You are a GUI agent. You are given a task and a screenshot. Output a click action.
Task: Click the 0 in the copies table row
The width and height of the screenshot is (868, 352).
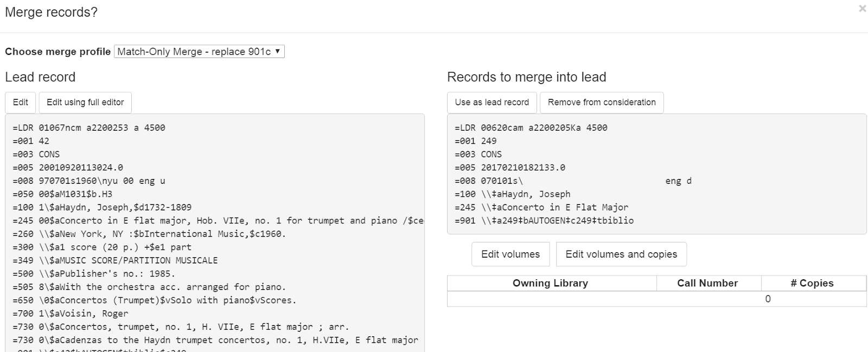767,298
